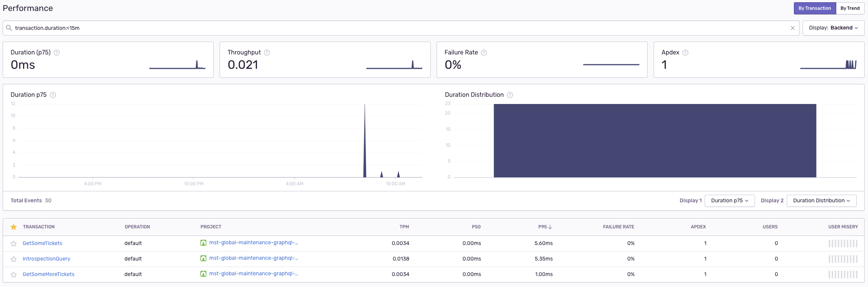
Task: Open Display 2 Duration Distribution dropdown
Action: [821, 201]
